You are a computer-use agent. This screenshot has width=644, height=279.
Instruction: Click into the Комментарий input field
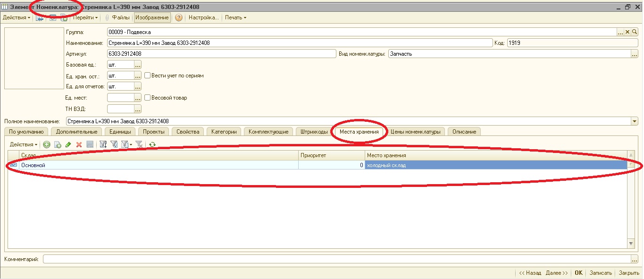[337, 259]
